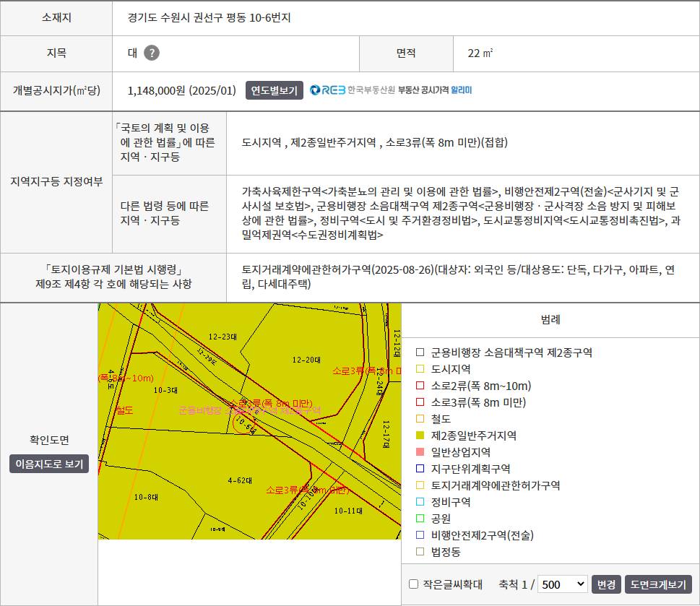Click the 군용비행장 소음대책구역 제2종구역 legend swatch
Image resolution: width=700 pixels, height=606 pixels.
click(x=420, y=352)
